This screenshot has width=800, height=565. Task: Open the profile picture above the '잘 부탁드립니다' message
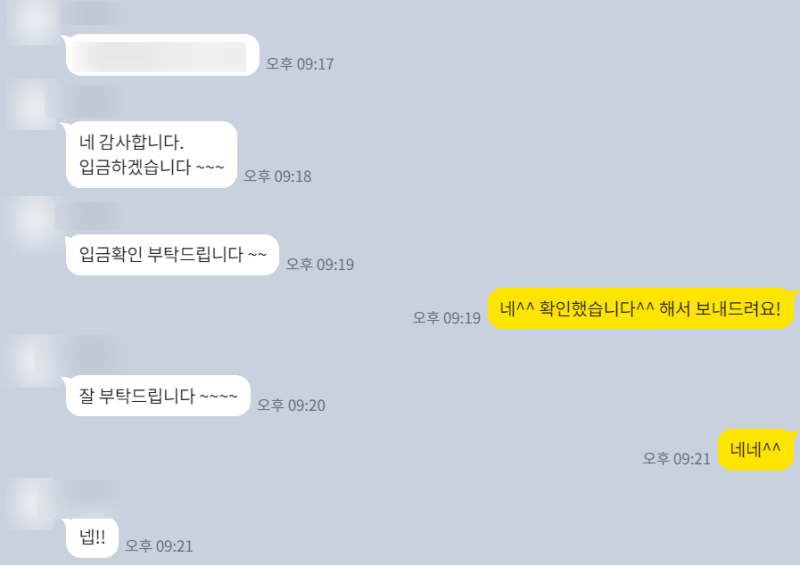[x=31, y=361]
